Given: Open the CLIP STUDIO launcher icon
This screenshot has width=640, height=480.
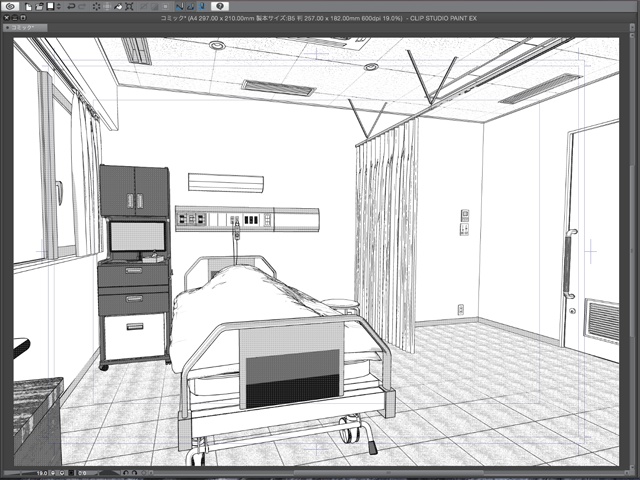Looking at the screenshot, I should pos(10,6).
